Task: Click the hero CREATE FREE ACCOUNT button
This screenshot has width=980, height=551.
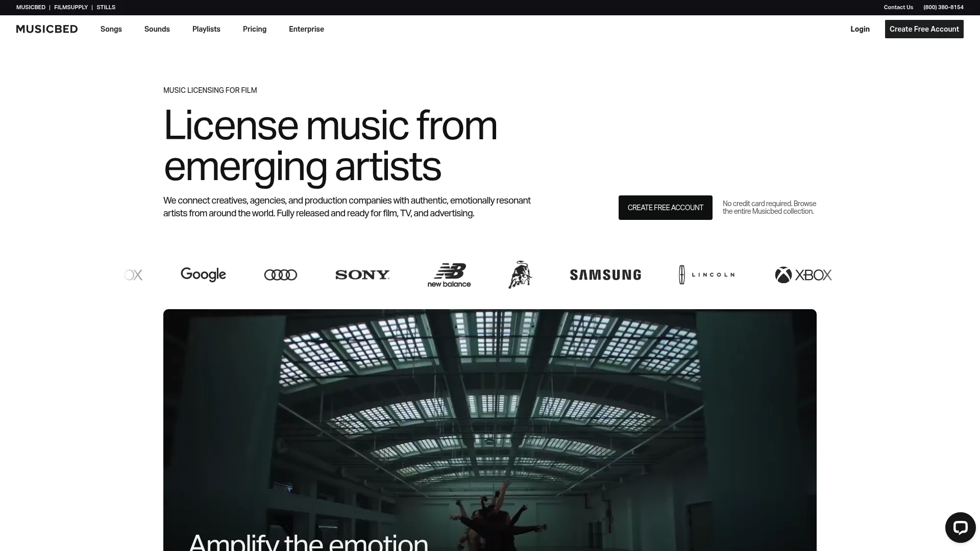Action: click(666, 208)
